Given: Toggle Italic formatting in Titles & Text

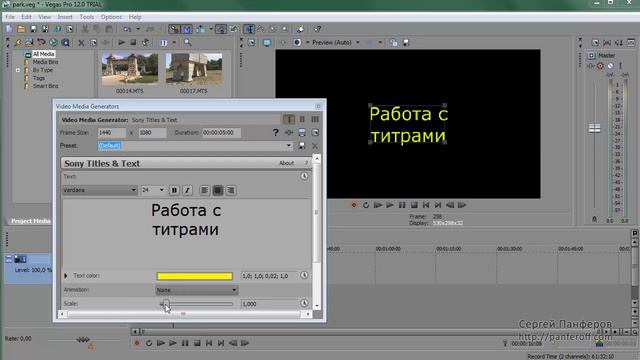Looking at the screenshot, I should (x=187, y=190).
